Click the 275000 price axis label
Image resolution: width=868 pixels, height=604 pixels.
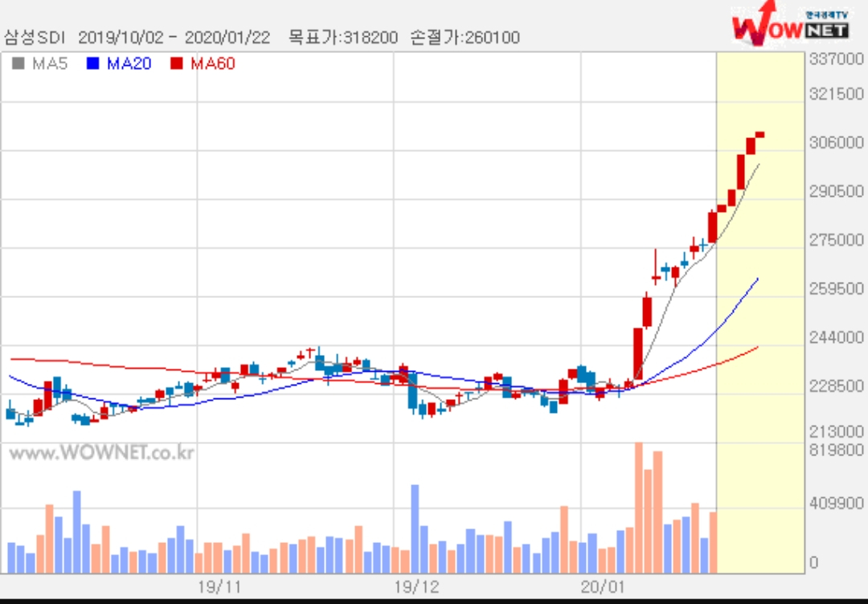click(836, 240)
